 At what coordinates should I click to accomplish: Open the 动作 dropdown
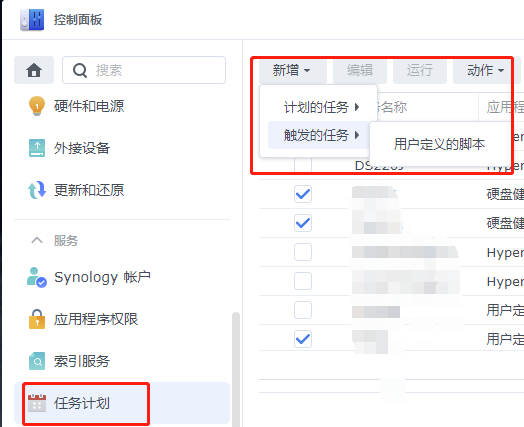coord(482,70)
